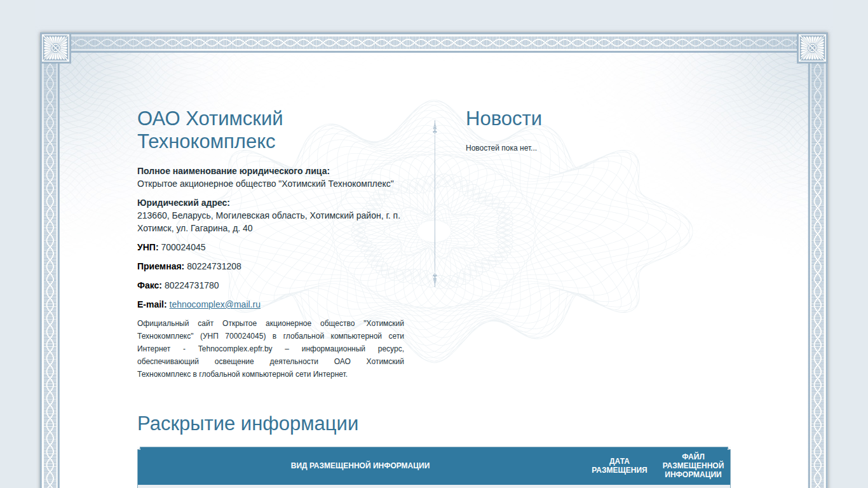Open the tehnocomplex@mail.ru email link

tap(215, 304)
